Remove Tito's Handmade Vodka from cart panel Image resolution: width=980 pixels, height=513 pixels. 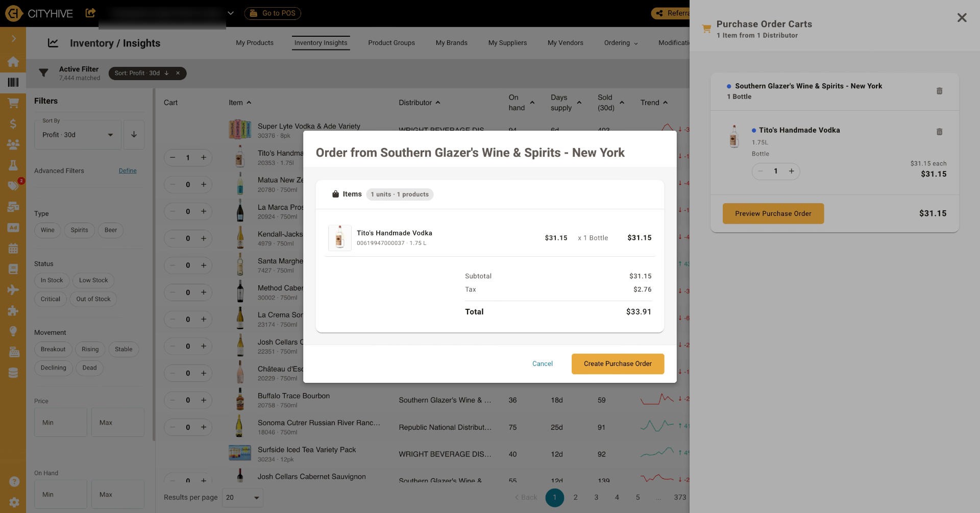click(x=939, y=132)
